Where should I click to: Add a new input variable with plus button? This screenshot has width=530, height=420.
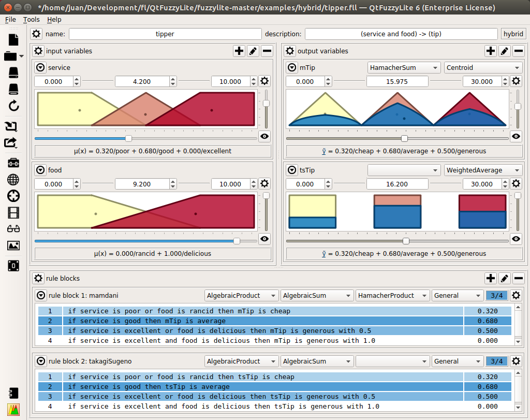pyautogui.click(x=239, y=51)
